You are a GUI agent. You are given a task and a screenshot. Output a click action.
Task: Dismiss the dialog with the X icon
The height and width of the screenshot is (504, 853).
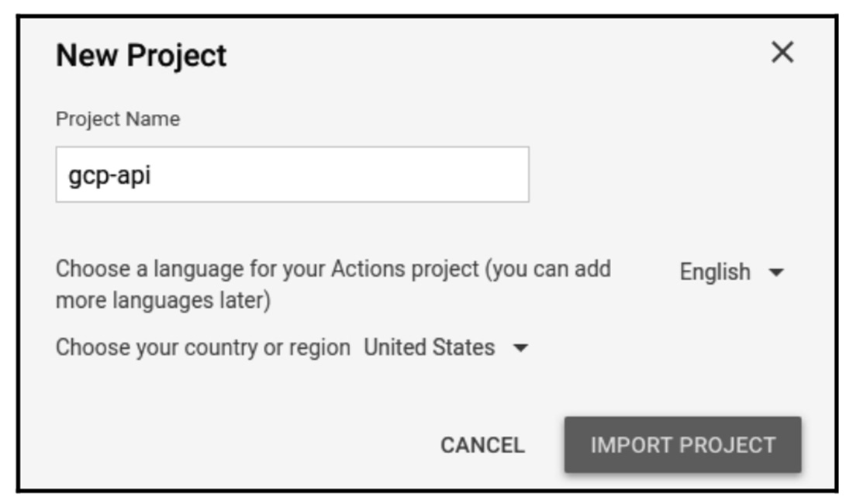pyautogui.click(x=782, y=53)
